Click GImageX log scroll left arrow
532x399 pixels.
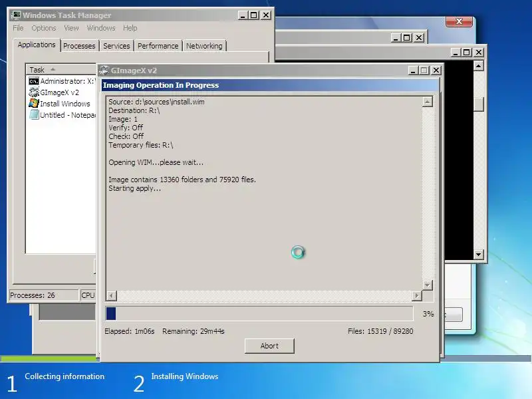pyautogui.click(x=111, y=296)
